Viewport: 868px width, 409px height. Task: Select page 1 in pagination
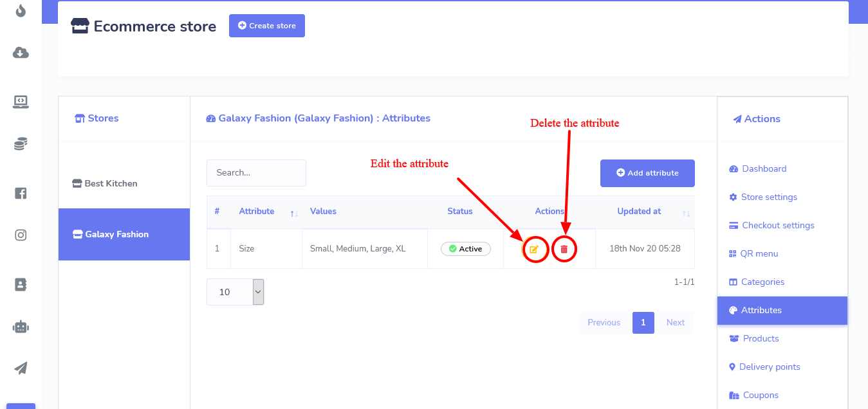point(643,323)
